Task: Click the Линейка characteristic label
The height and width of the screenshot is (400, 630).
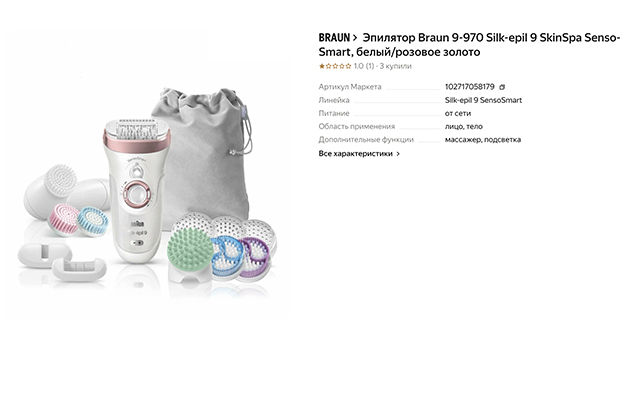Action: (334, 100)
